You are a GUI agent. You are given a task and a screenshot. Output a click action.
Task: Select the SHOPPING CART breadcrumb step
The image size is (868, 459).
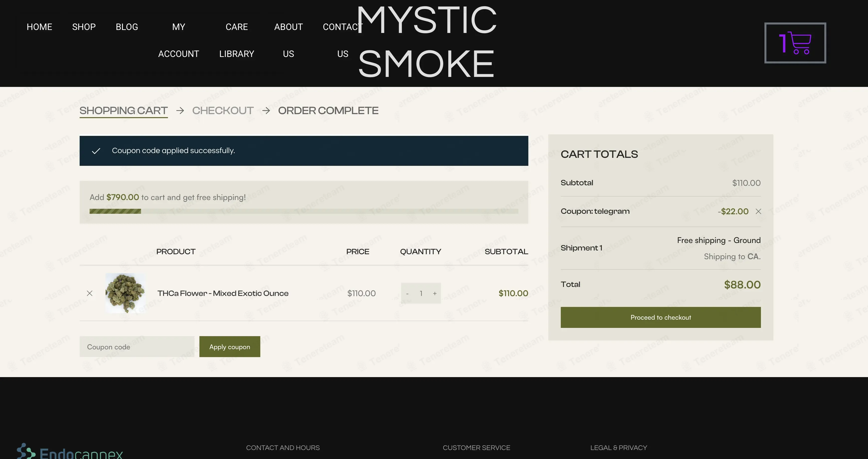click(x=123, y=111)
